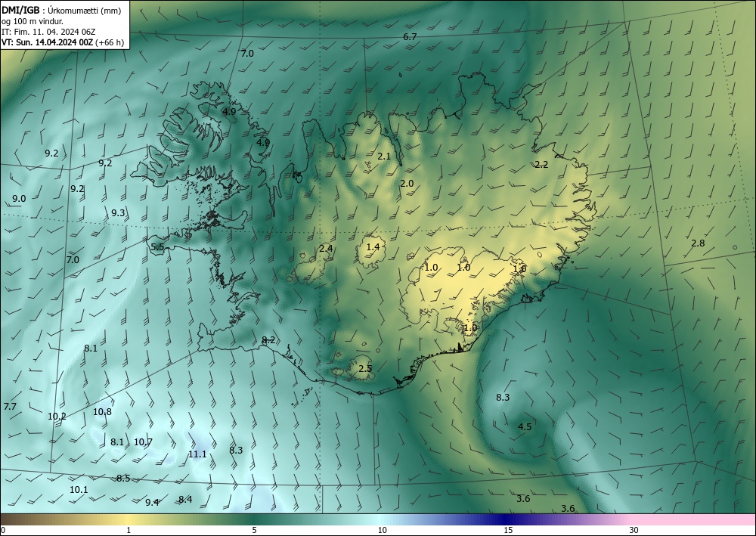Click the '15' label on the color scale
The image size is (756, 536).
click(508, 531)
